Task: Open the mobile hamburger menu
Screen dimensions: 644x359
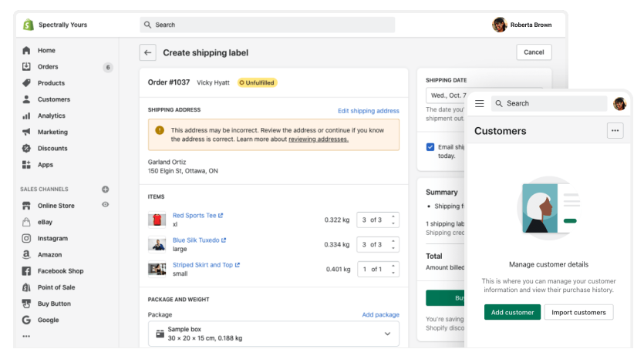Action: 480,103
